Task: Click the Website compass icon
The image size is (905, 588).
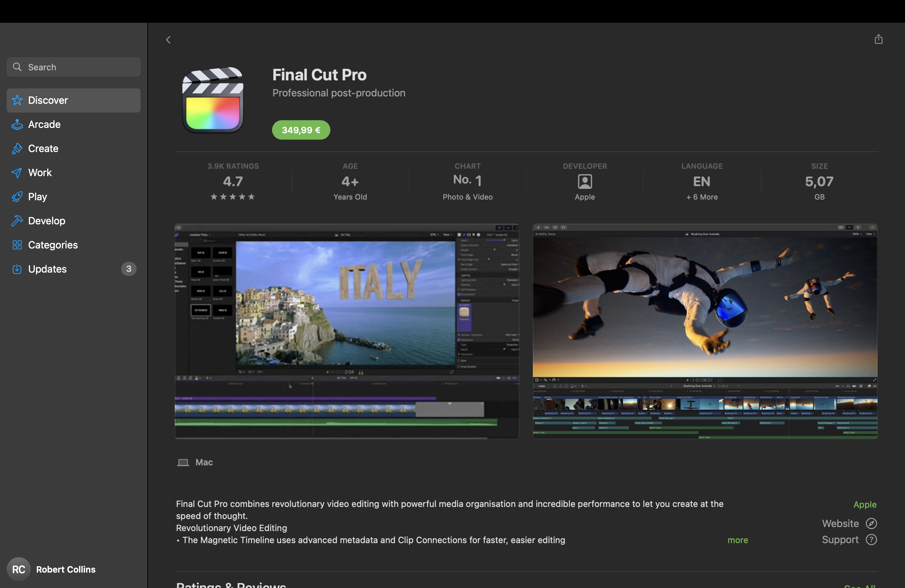Action: tap(871, 523)
